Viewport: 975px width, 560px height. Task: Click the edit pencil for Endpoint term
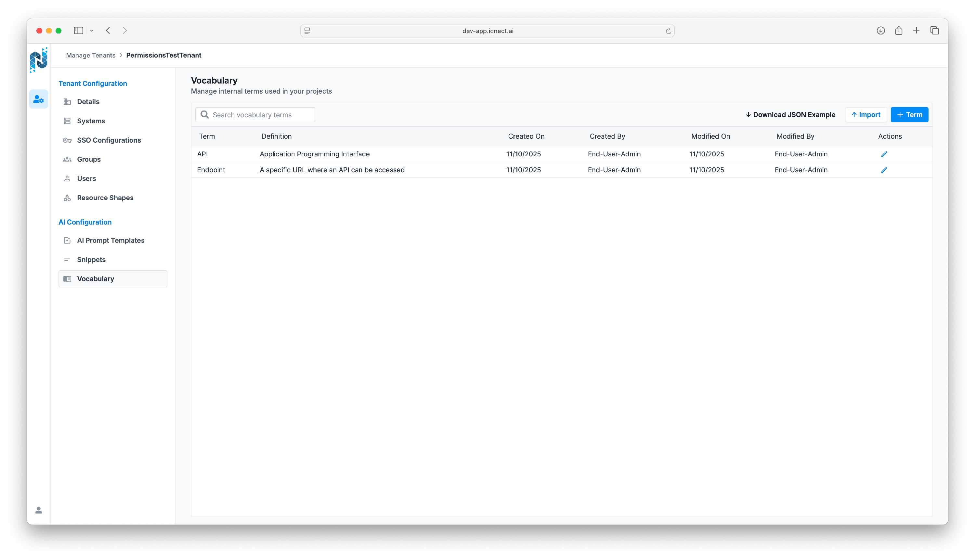pyautogui.click(x=884, y=170)
